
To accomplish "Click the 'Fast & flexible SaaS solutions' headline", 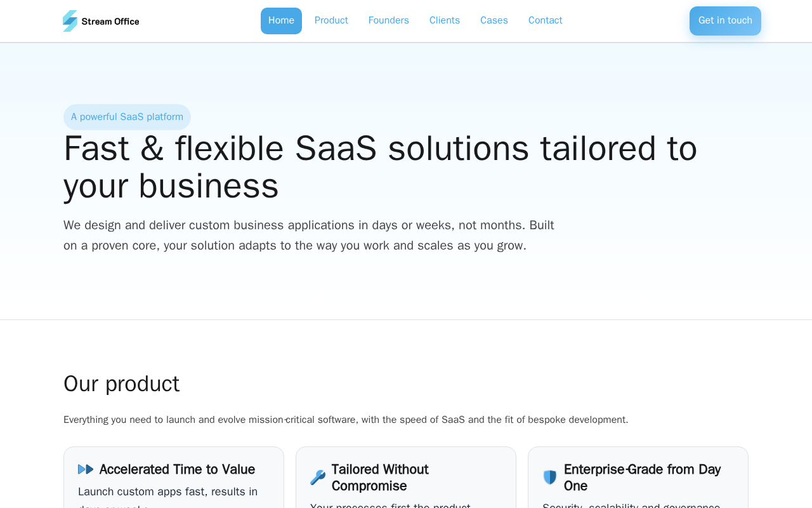I will pyautogui.click(x=380, y=167).
